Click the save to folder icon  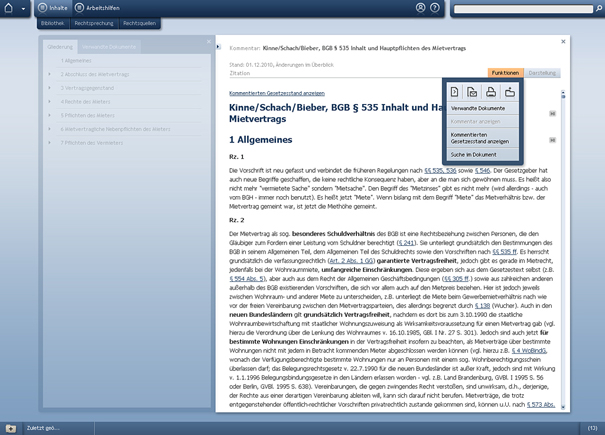(x=510, y=92)
